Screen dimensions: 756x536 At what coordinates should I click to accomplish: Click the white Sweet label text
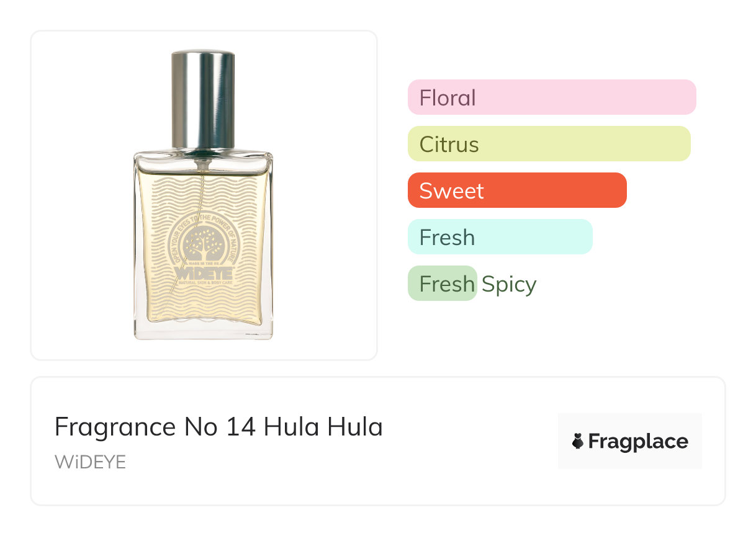tap(451, 191)
